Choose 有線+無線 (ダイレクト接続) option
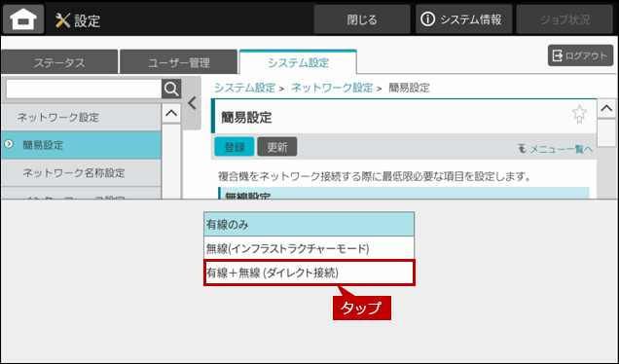This screenshot has height=364, width=619. (x=309, y=273)
